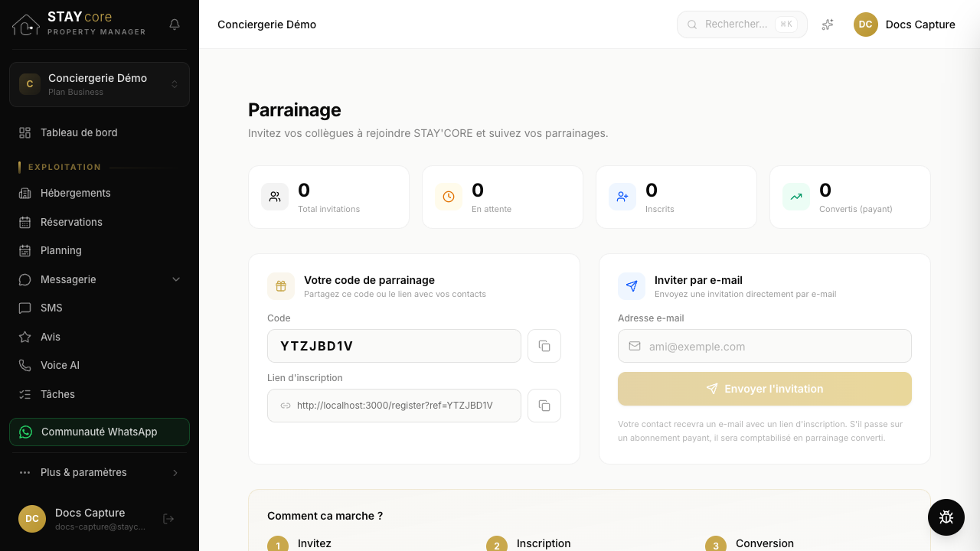Click the Total invitations label
This screenshot has width=980, height=551.
pyautogui.click(x=328, y=209)
